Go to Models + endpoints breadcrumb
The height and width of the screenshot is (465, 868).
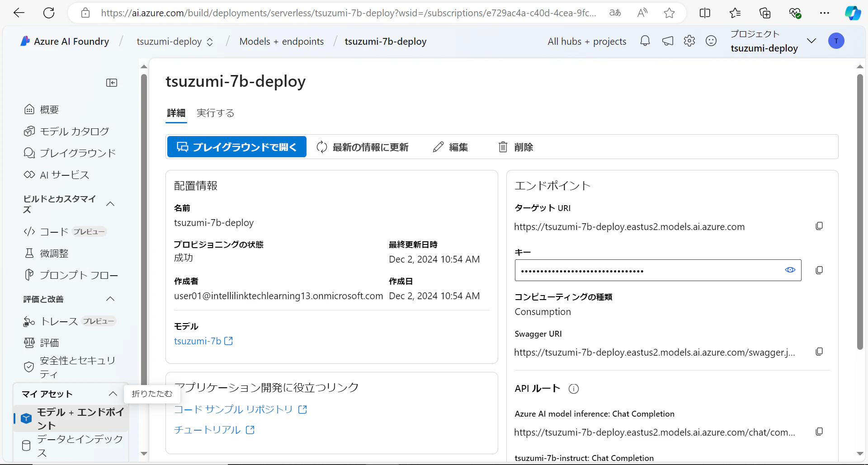pos(282,42)
